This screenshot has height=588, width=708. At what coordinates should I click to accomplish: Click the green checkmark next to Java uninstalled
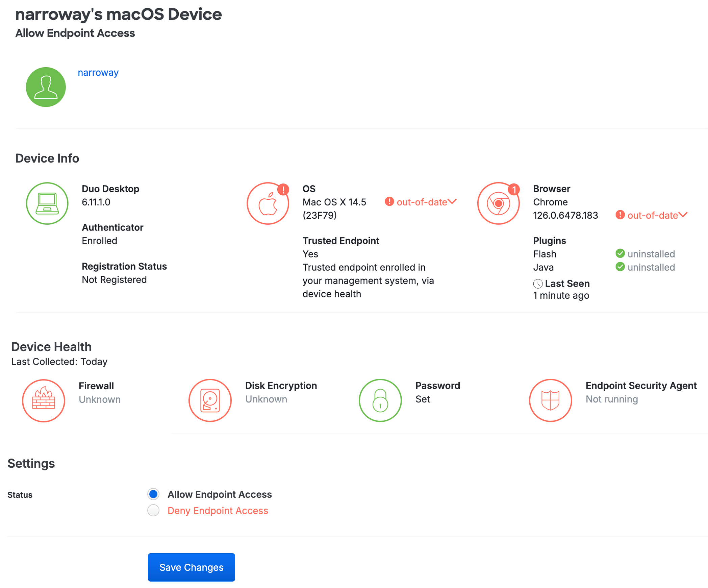620,267
